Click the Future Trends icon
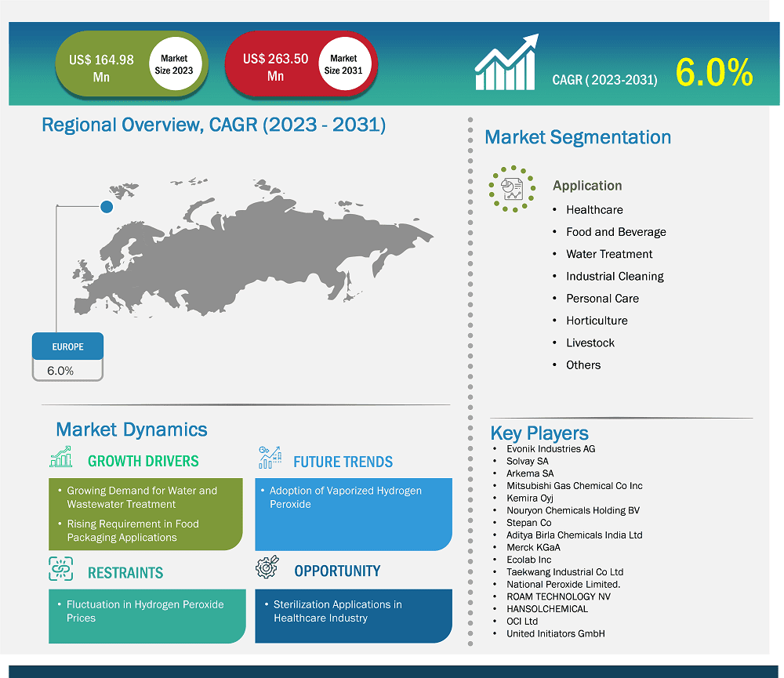The image size is (784, 678). [270, 458]
